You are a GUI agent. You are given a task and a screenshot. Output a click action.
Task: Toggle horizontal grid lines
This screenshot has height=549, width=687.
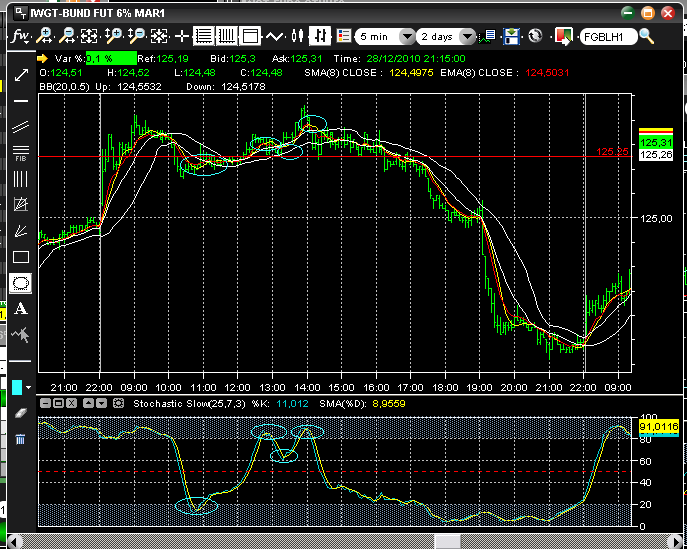(203, 36)
